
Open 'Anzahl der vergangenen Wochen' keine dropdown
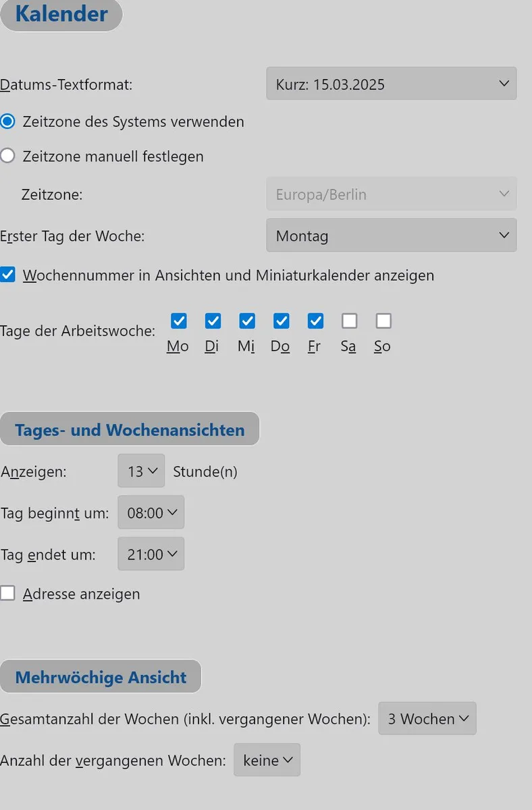(x=267, y=760)
